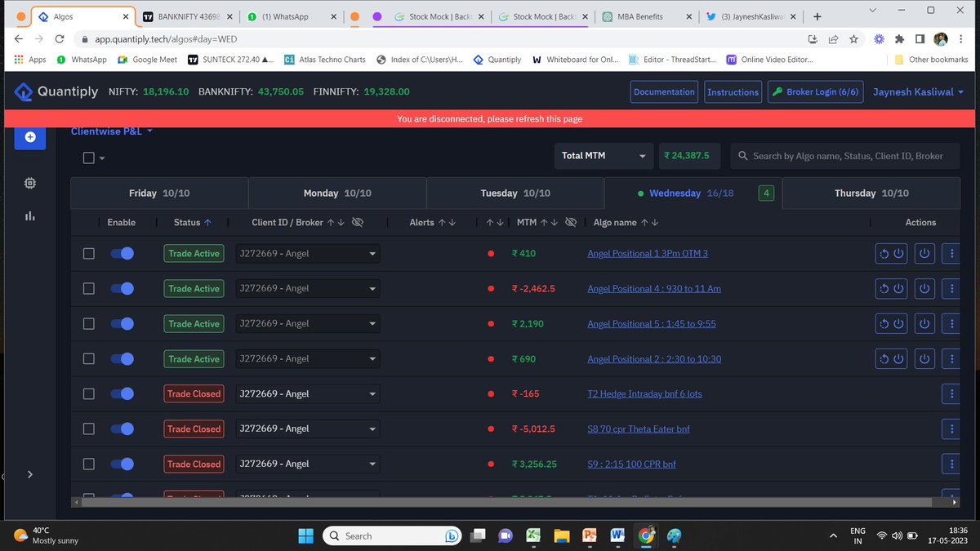Open three-dot menu for S8 70 cpr Theta Eater
980x551 pixels.
[x=951, y=429]
